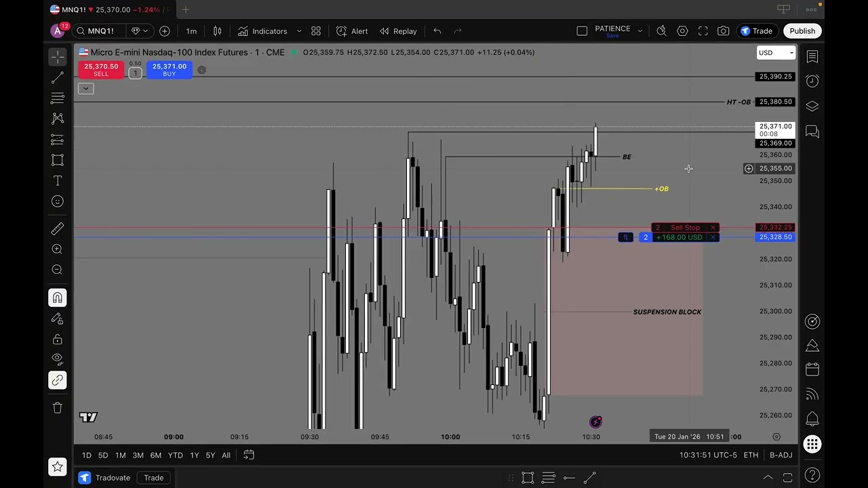
Task: Toggle ETH session setting
Action: 751,455
